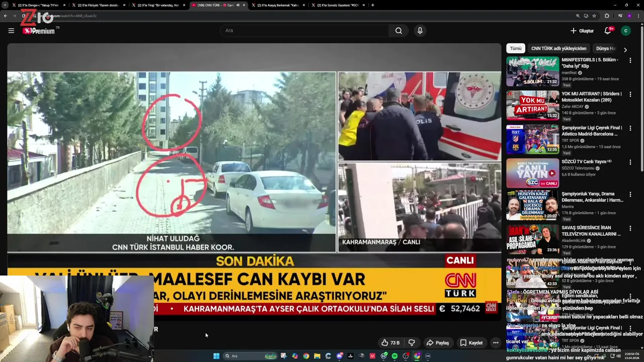Open Şampiyonluk Yarışı, Drama Dilemması video title
644x362 pixels.
[x=592, y=197]
